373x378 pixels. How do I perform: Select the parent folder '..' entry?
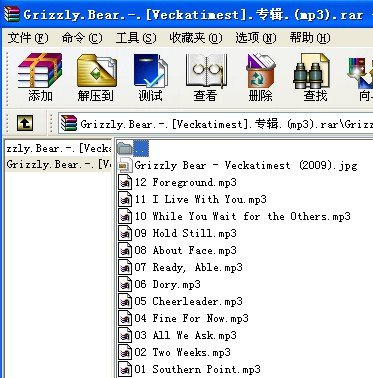(x=133, y=148)
